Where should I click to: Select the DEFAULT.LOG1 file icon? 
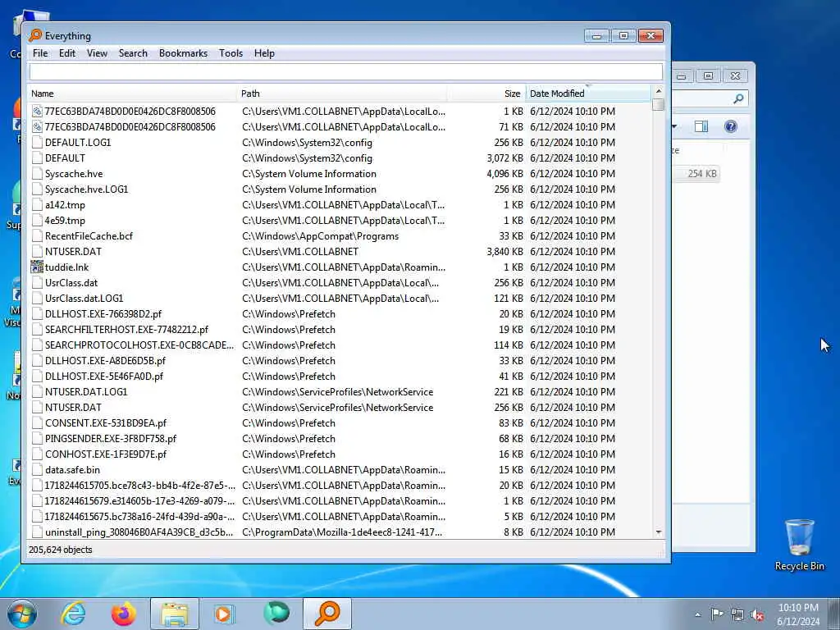coord(37,143)
